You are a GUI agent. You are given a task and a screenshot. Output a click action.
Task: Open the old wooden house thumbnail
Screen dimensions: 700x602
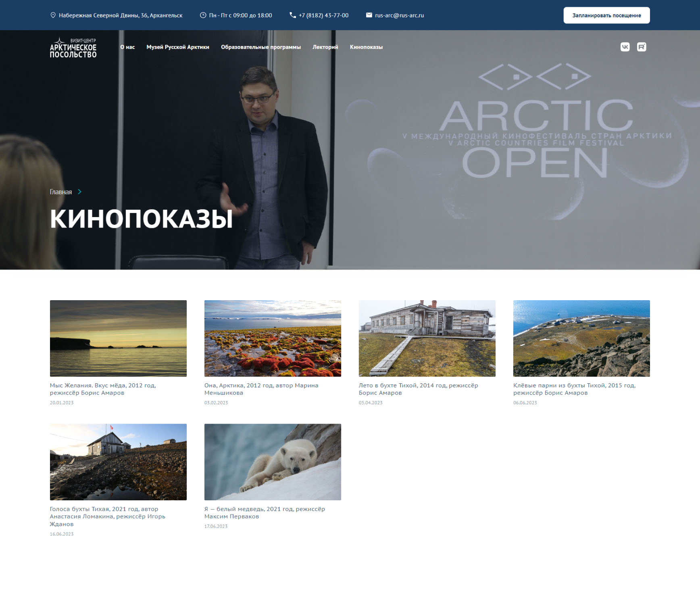click(427, 338)
